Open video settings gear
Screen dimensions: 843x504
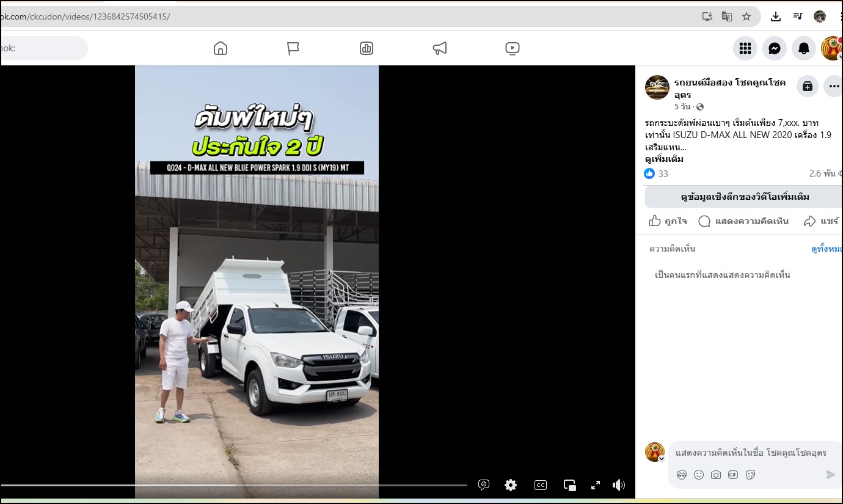(x=511, y=485)
